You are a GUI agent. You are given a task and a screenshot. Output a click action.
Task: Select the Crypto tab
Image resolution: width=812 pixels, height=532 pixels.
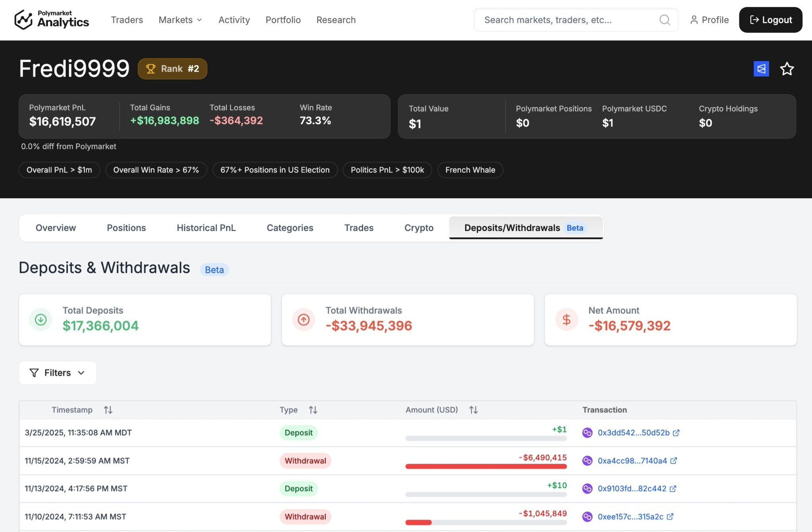coord(419,228)
